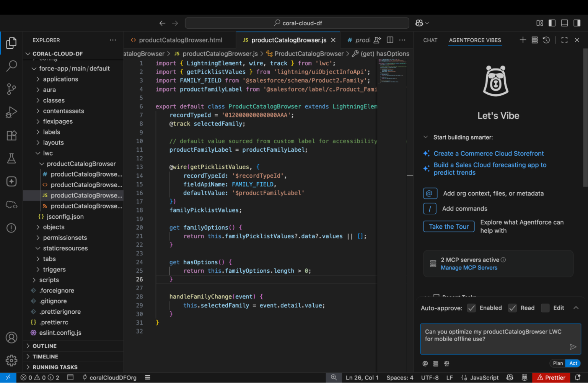This screenshot has width=588, height=383.
Task: Uncheck the Read auto-approve checkbox
Action: click(512, 308)
